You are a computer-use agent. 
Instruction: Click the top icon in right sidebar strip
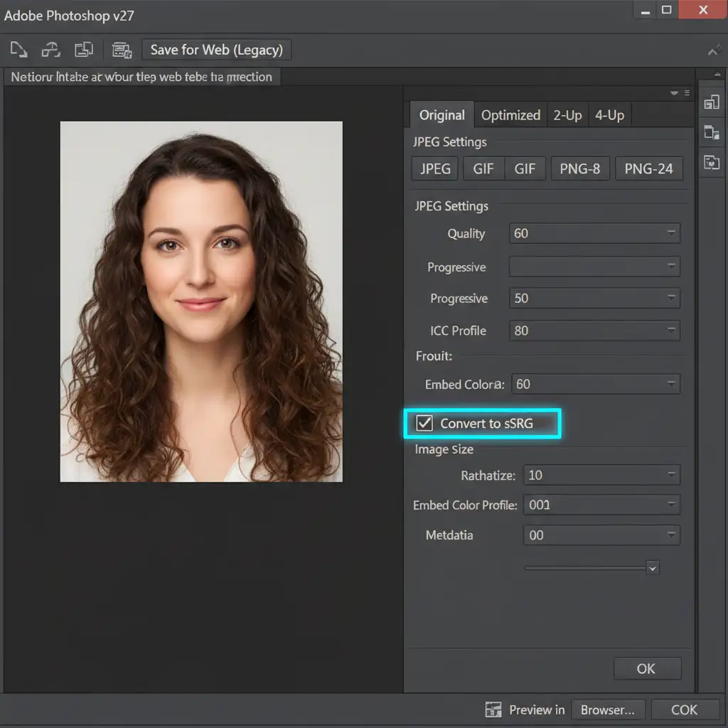tap(711, 102)
